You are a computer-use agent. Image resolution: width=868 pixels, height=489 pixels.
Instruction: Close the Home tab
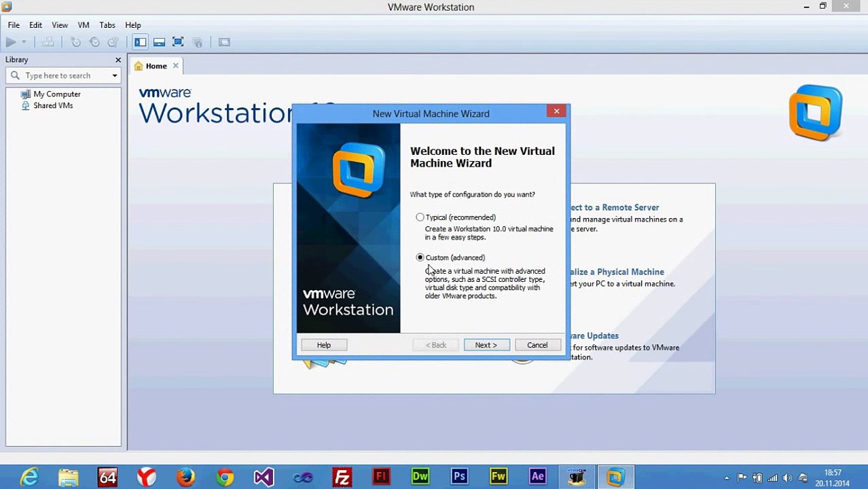click(175, 66)
